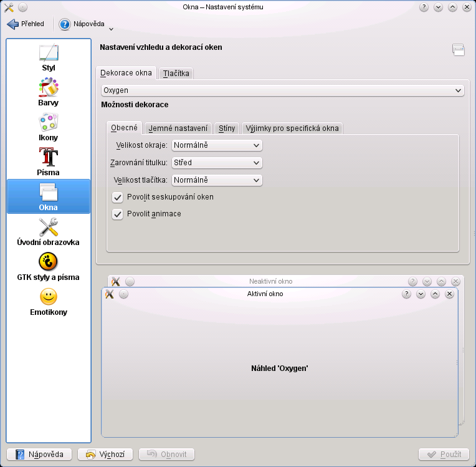Viewport: 476px width, 467px height.
Task: Click sticky button in Aktivní okno preview
Action: click(123, 294)
